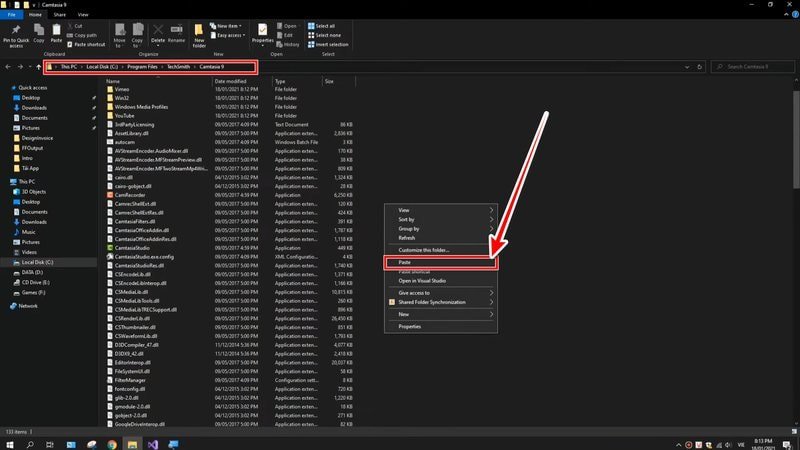Open the File ribbon tab
Screen dimensions: 800x450
[11, 15]
